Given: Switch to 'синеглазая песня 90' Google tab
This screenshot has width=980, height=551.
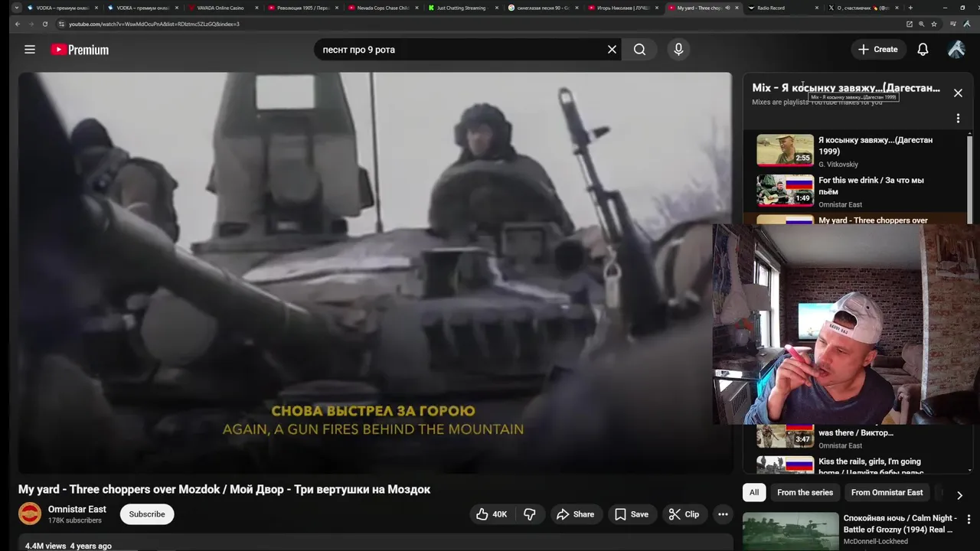Looking at the screenshot, I should click(x=543, y=8).
